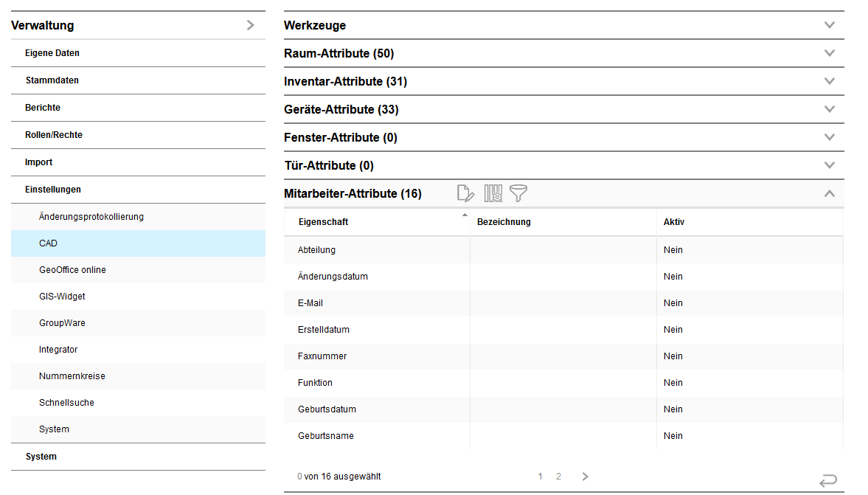868x495 pixels.
Task: Select GeoOffice online settings entry
Action: pos(72,270)
